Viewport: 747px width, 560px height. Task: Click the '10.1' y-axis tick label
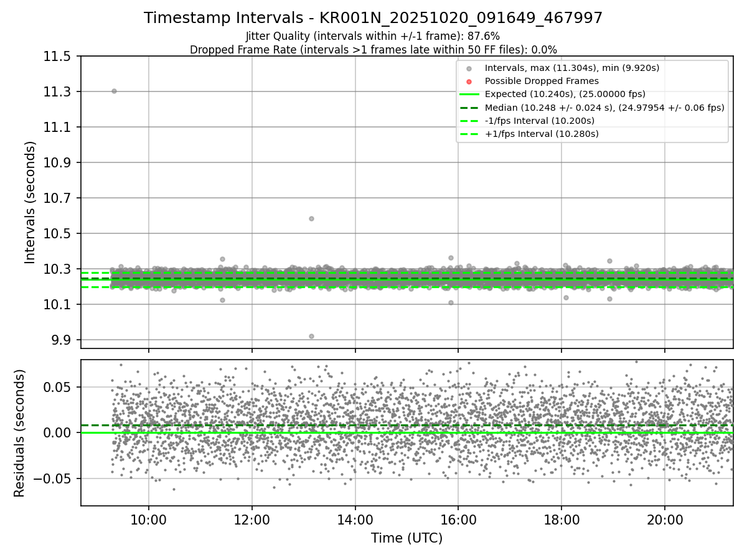coord(59,305)
